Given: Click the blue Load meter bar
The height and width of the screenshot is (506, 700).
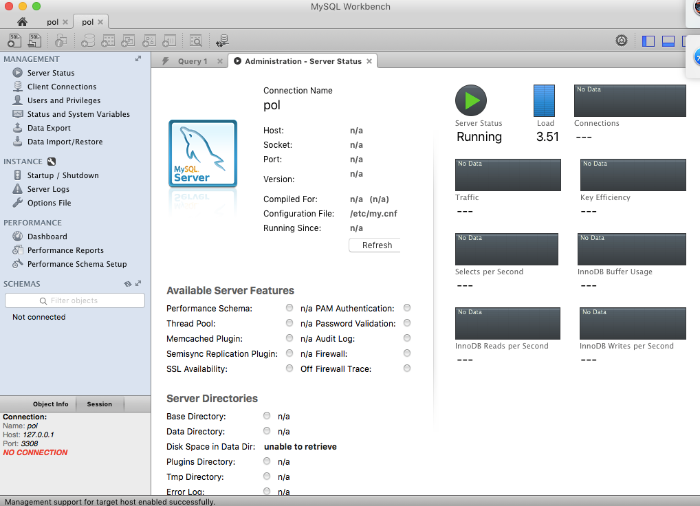Looking at the screenshot, I should 544,100.
